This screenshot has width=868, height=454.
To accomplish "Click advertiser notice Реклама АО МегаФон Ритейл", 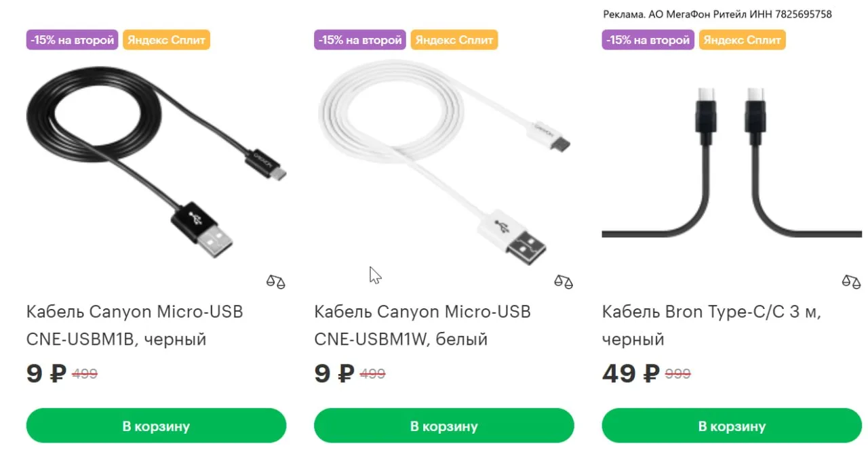I will (717, 14).
